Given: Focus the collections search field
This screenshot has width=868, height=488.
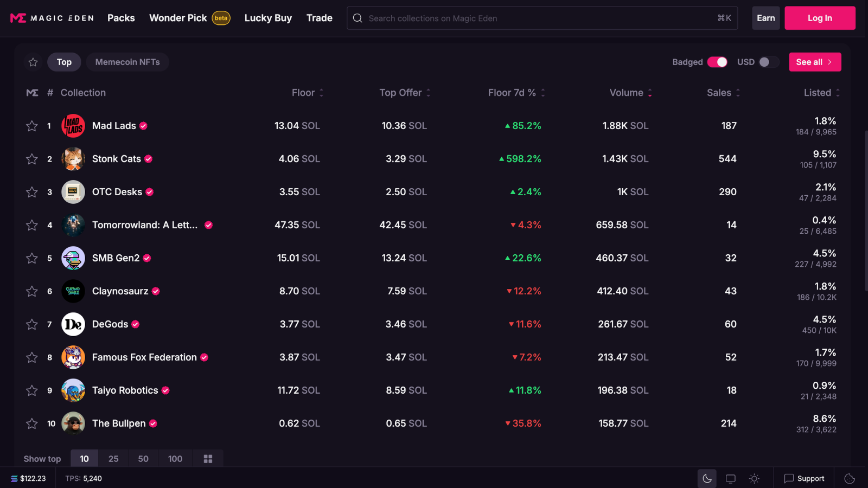Looking at the screenshot, I should 542,18.
